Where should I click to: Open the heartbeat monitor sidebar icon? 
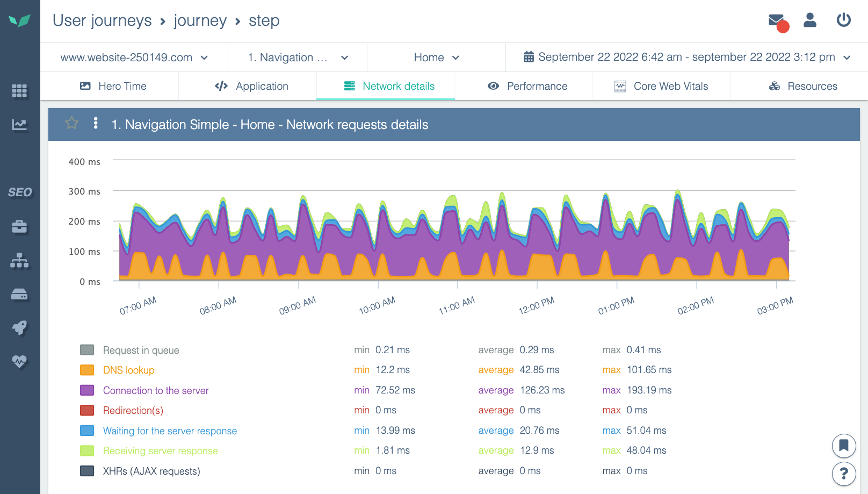(x=19, y=361)
